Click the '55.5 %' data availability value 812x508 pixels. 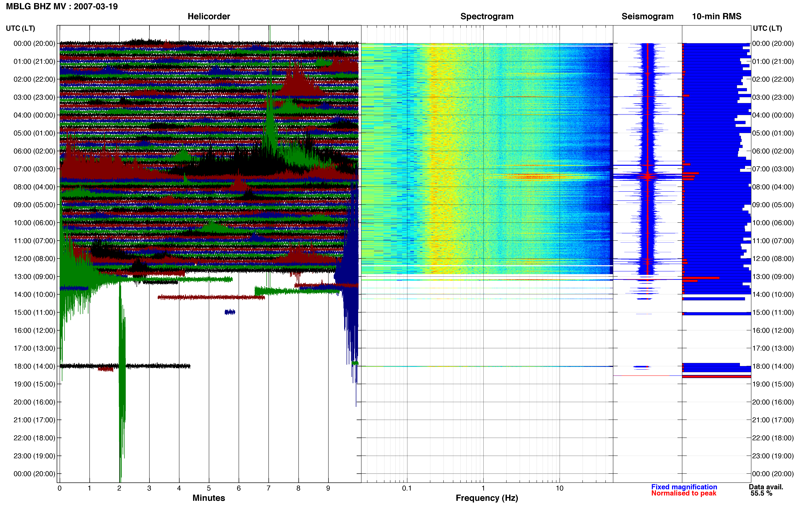[x=761, y=493]
